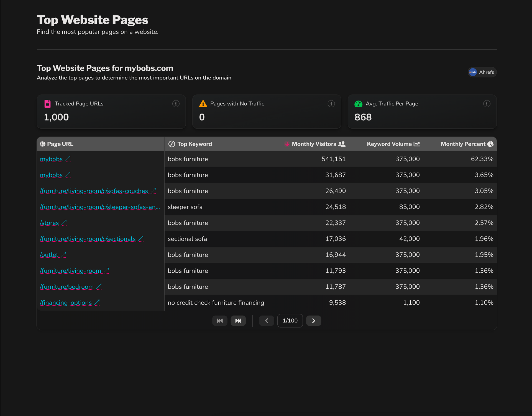532x416 pixels.
Task: Go to previous page with left chevron
Action: point(267,321)
